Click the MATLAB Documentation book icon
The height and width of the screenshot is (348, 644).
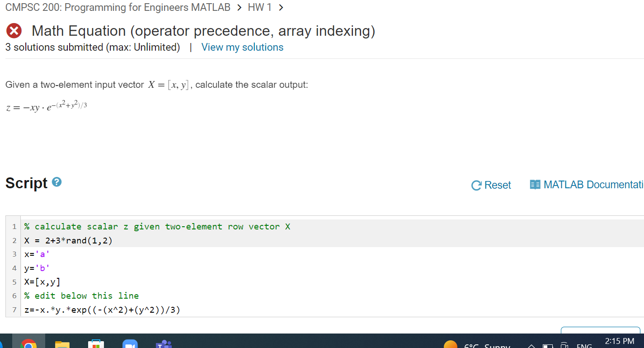[535, 185]
